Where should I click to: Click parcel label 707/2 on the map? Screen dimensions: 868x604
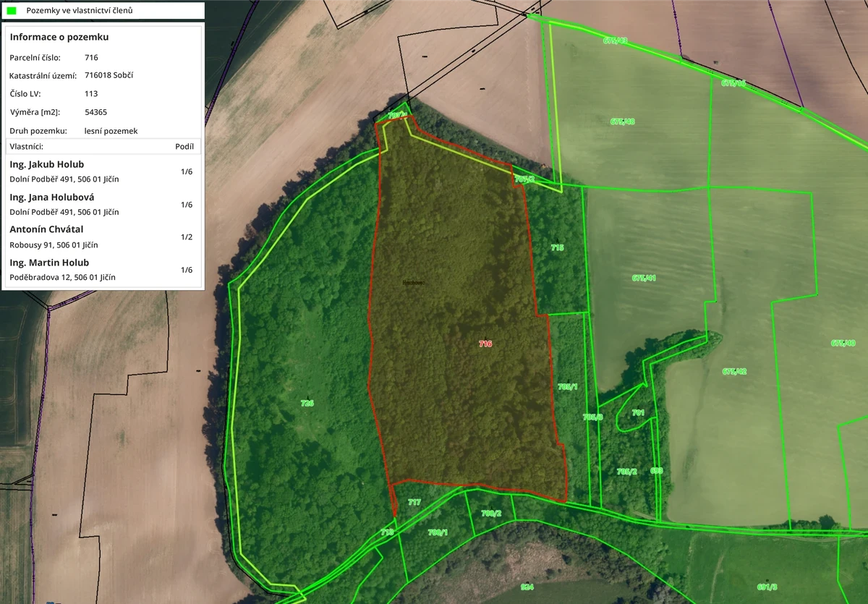click(x=524, y=179)
